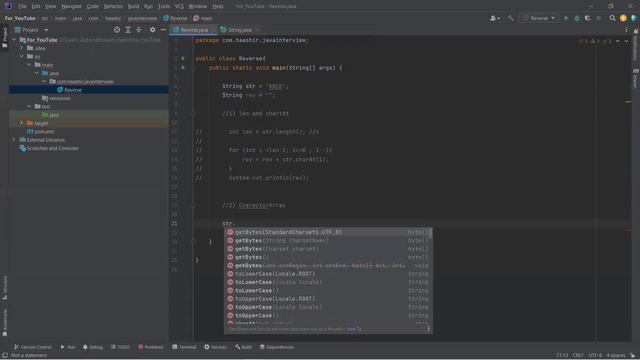Collapse the For_YouTube root node
This screenshot has width=640, height=360.
[x=14, y=40]
